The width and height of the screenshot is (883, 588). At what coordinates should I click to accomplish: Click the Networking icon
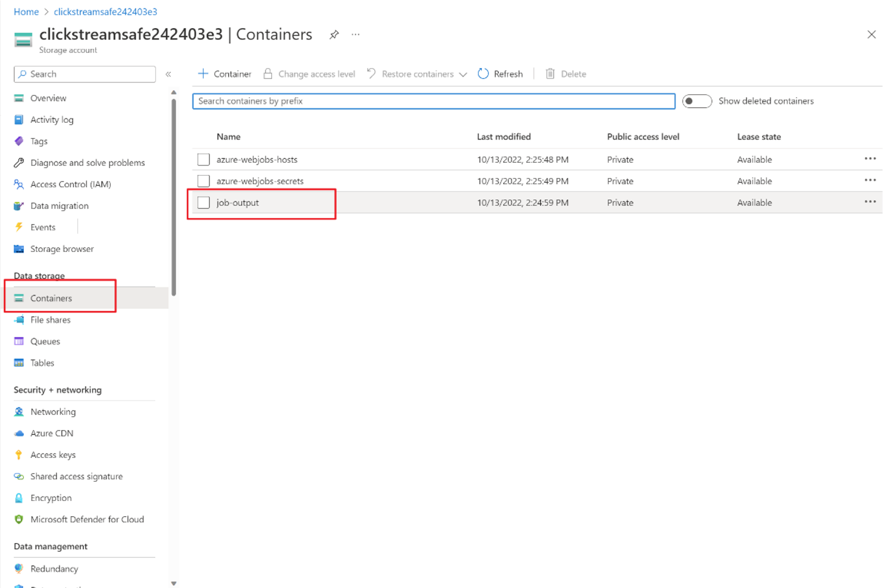tap(19, 412)
